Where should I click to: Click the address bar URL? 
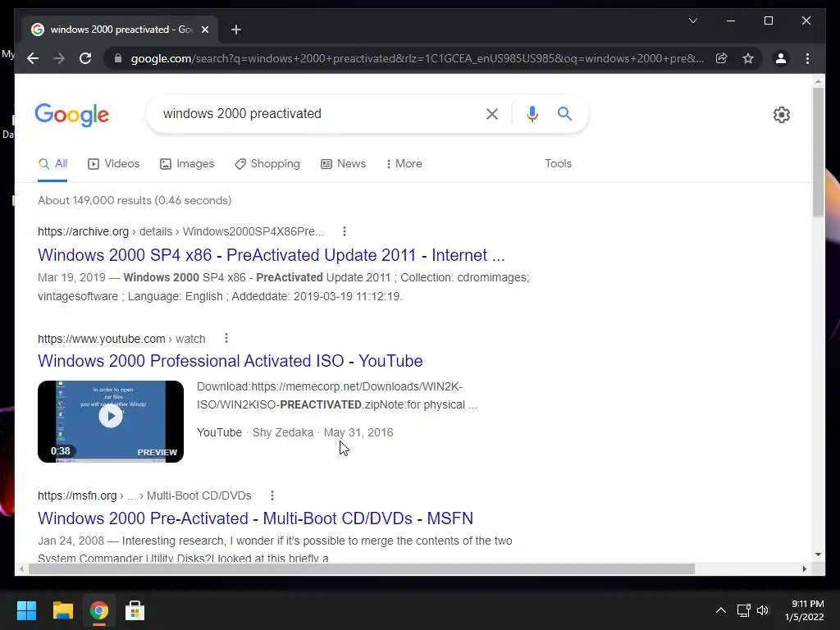pyautogui.click(x=418, y=58)
